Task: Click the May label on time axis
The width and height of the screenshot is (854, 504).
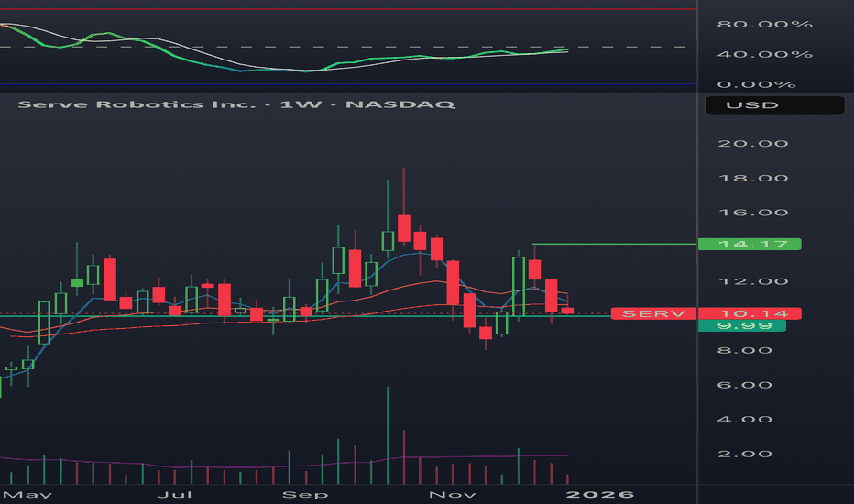Action: [x=27, y=495]
